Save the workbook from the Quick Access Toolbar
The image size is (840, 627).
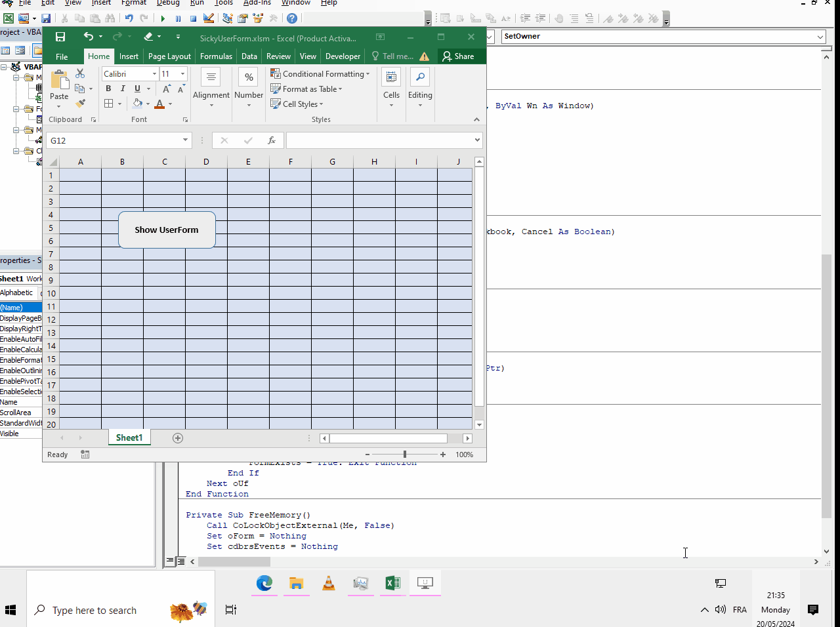tap(60, 37)
